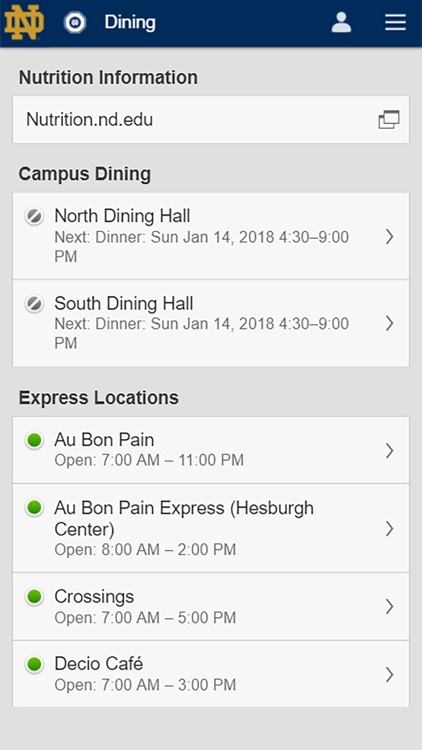
Task: Select North Dining Hall next dinner hours text
Action: (201, 247)
